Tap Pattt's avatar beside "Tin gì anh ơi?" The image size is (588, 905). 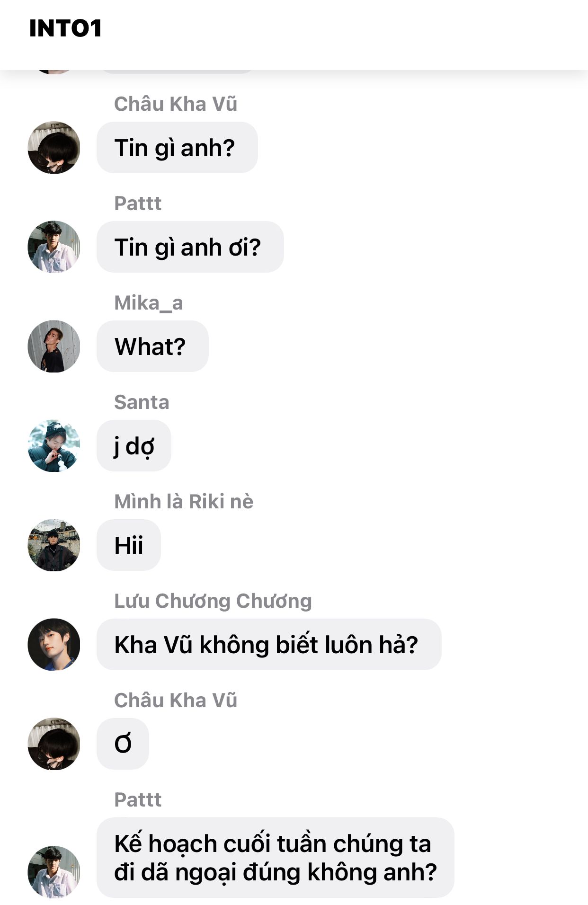click(54, 247)
